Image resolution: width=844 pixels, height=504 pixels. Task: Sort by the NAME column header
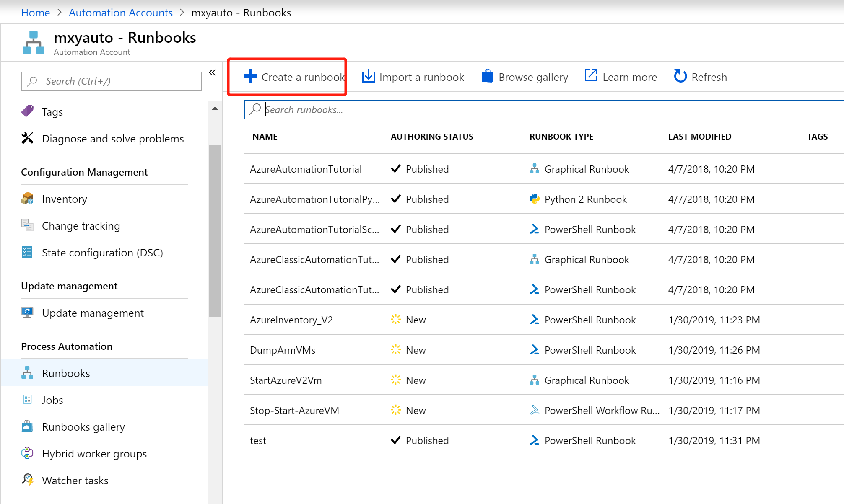pos(265,137)
